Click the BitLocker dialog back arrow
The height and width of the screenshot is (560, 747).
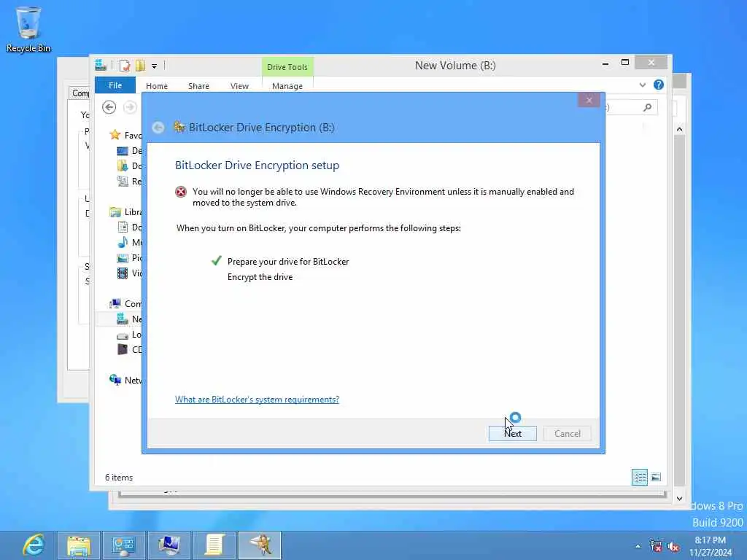point(158,128)
